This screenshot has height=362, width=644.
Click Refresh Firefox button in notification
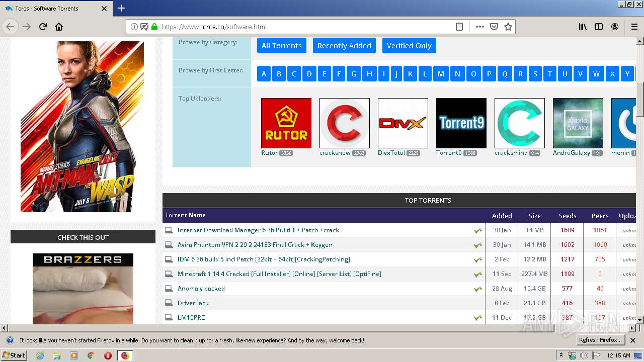click(600, 340)
